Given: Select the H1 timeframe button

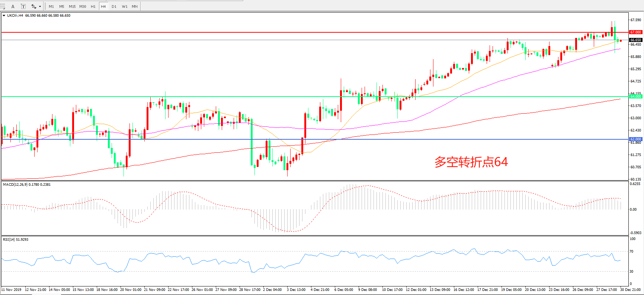Looking at the screenshot, I should [x=93, y=6].
